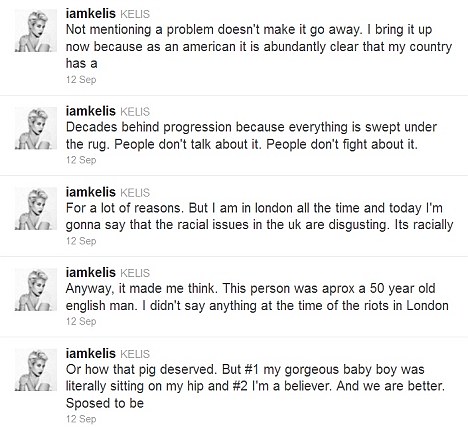Open avatar beside the 'For a lot of reasons' tweet

pos(36,209)
